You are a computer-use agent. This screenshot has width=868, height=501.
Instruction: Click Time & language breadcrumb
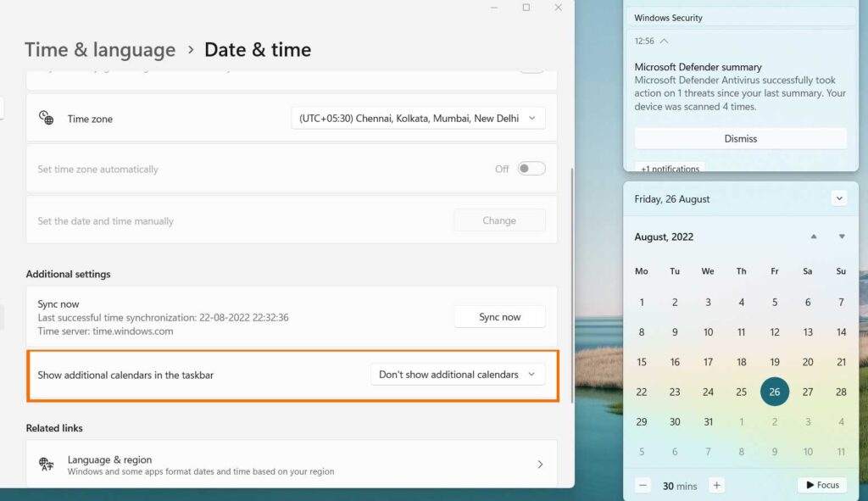100,50
